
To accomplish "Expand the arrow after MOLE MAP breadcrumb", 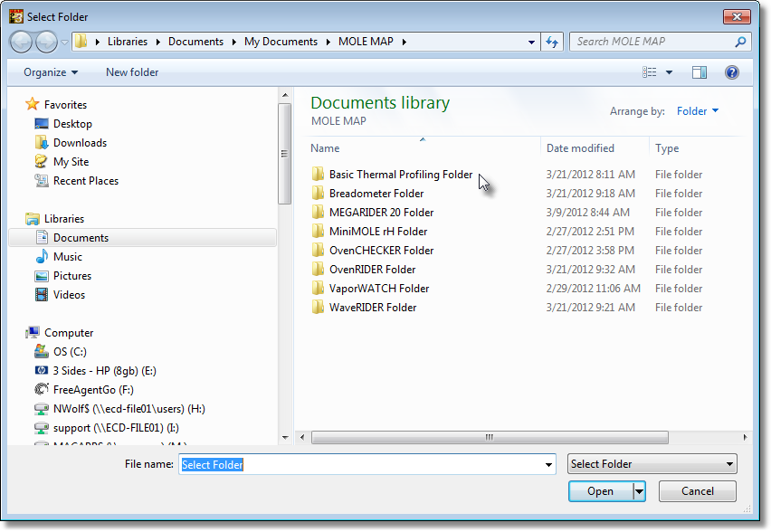I will 405,42.
